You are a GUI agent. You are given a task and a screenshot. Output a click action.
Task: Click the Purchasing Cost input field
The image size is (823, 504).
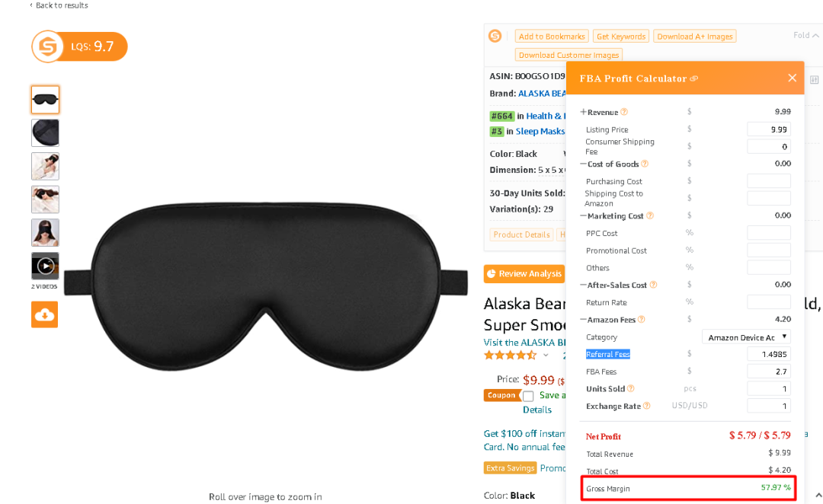[768, 181]
